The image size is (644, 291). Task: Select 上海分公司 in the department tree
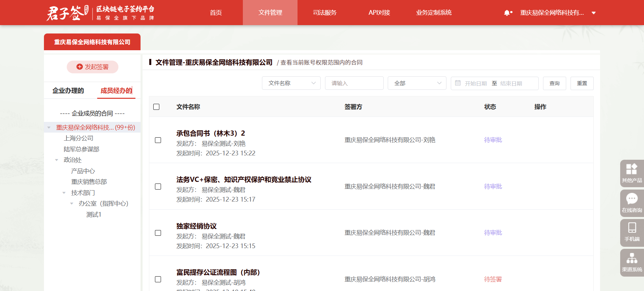point(78,138)
